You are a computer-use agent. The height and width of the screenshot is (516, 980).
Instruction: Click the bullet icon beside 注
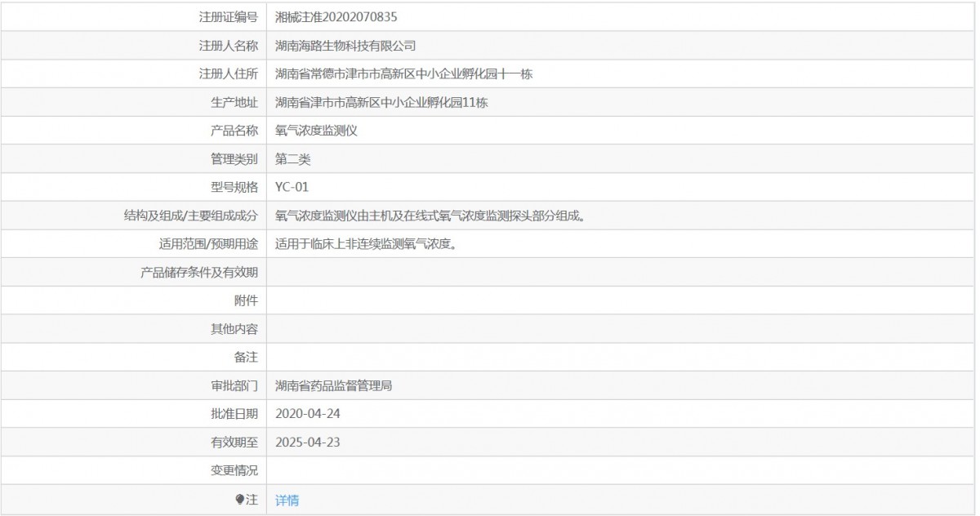click(239, 499)
